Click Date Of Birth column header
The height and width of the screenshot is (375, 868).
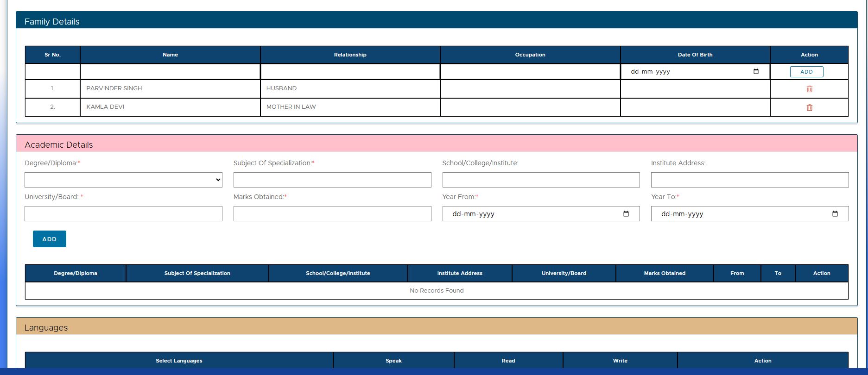tap(695, 55)
